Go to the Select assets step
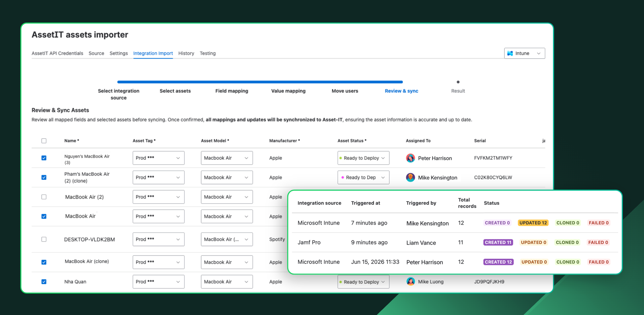Viewport: 644px width, 315px height. pos(175,91)
